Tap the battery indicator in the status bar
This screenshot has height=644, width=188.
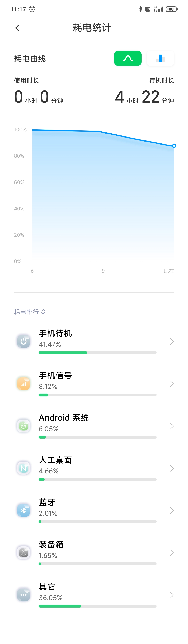[171, 9]
